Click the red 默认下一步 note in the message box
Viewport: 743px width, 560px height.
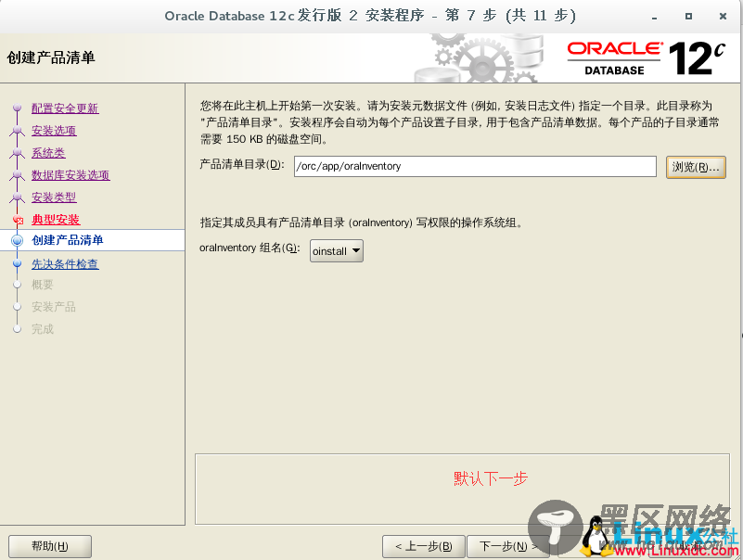pyautogui.click(x=491, y=478)
